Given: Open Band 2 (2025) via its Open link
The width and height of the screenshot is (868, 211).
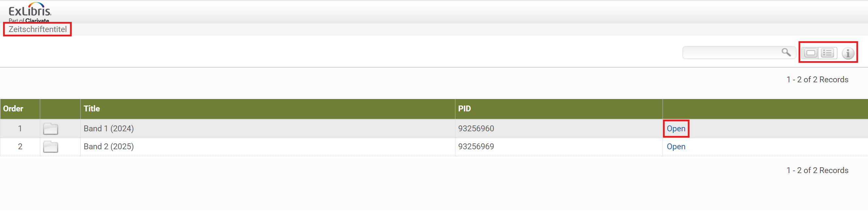Looking at the screenshot, I should (676, 147).
